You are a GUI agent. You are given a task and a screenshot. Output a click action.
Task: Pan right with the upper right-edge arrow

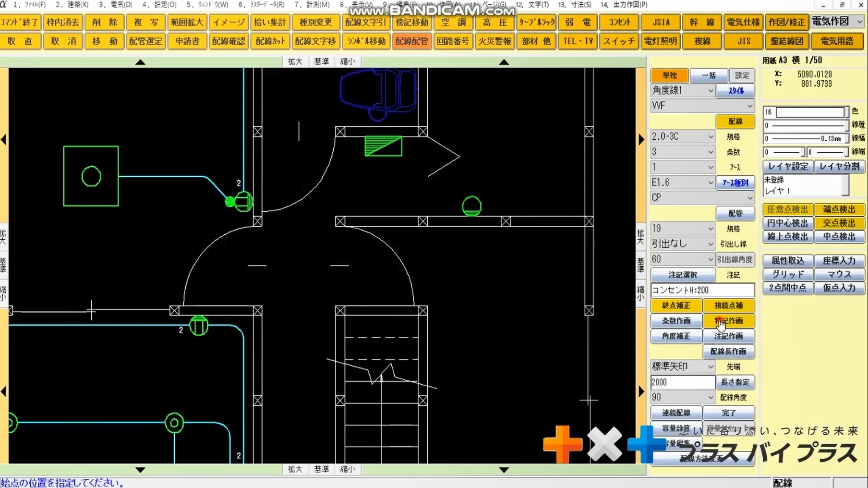click(641, 140)
